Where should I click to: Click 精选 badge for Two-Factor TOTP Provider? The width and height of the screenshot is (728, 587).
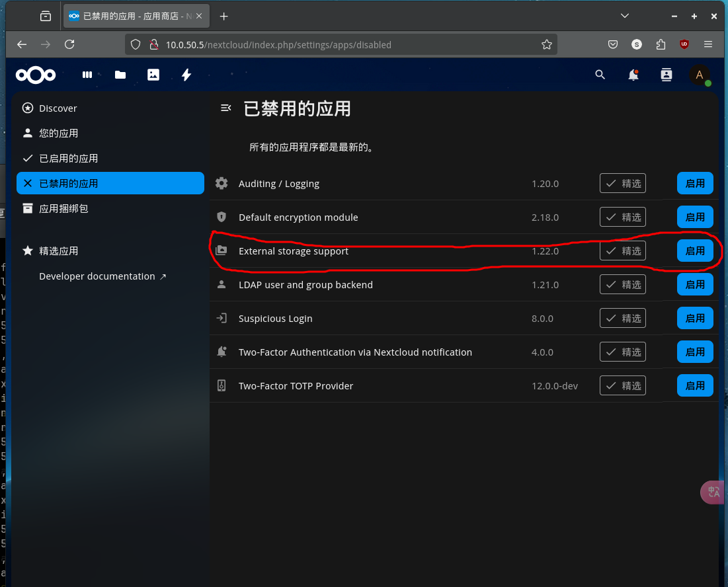pos(623,385)
